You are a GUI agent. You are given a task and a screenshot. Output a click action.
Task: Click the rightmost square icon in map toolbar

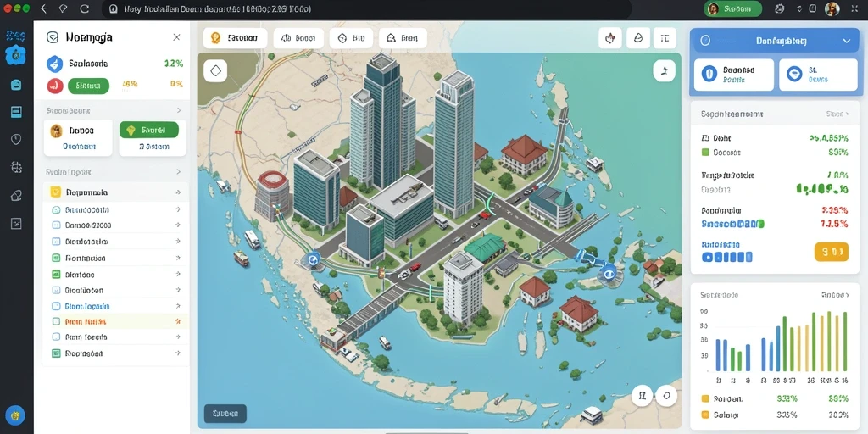tap(665, 38)
